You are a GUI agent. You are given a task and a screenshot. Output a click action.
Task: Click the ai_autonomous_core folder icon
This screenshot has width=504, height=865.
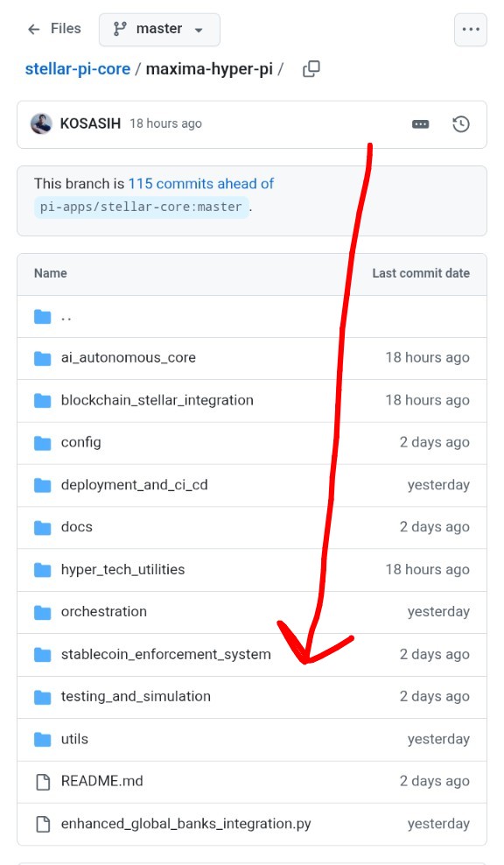pyautogui.click(x=43, y=359)
